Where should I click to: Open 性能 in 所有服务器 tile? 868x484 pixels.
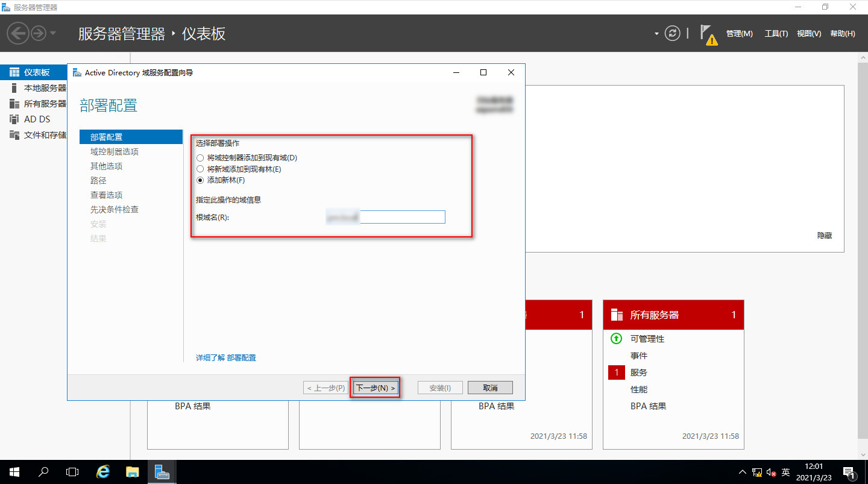639,389
